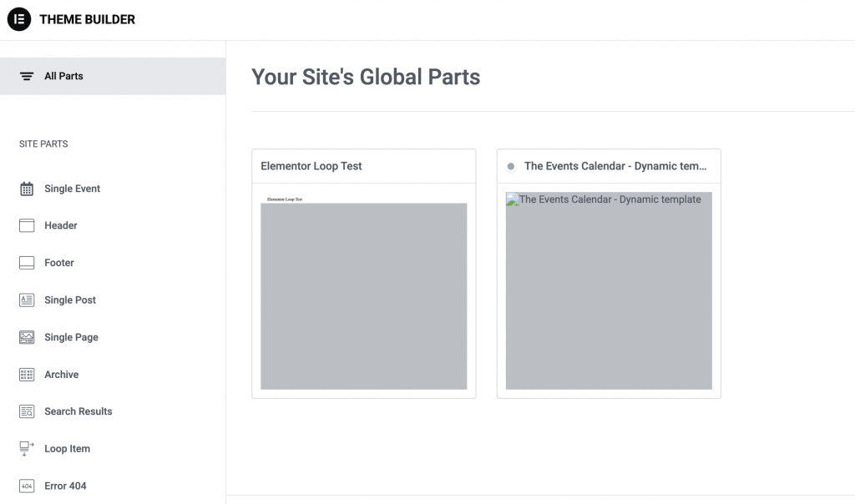This screenshot has height=504, width=855.
Task: Click status dot on Events Calendar card
Action: [x=511, y=167]
